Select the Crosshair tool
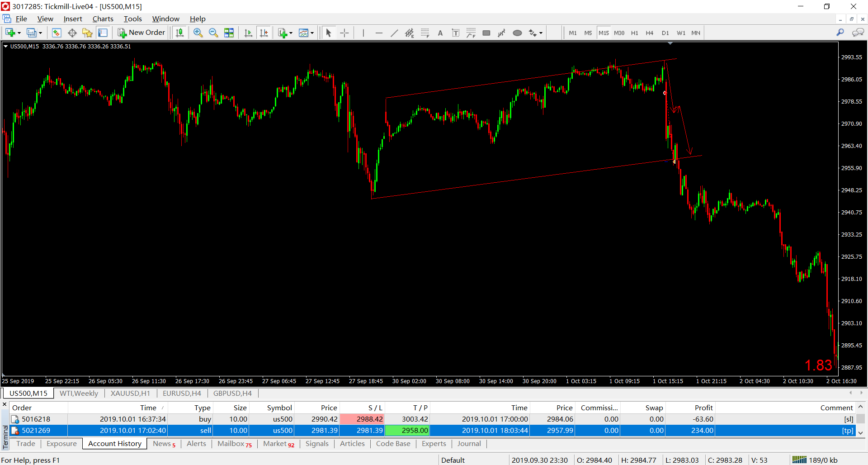868x465 pixels. 344,33
